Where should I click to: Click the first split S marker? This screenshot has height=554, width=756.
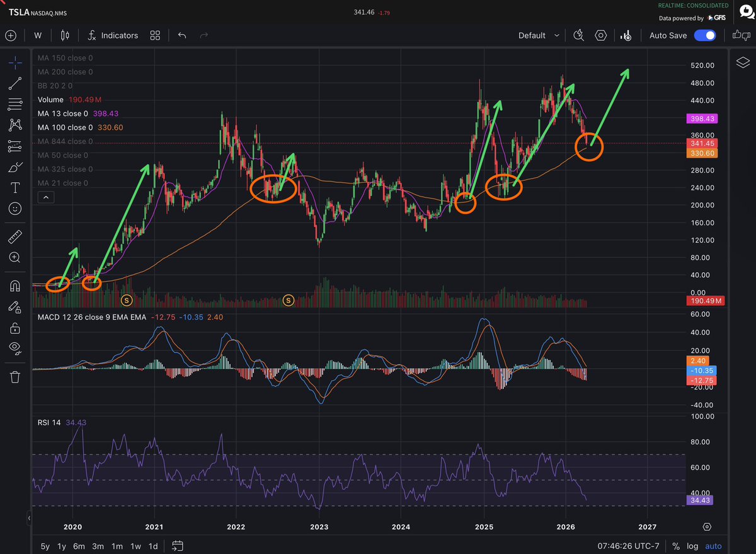126,300
